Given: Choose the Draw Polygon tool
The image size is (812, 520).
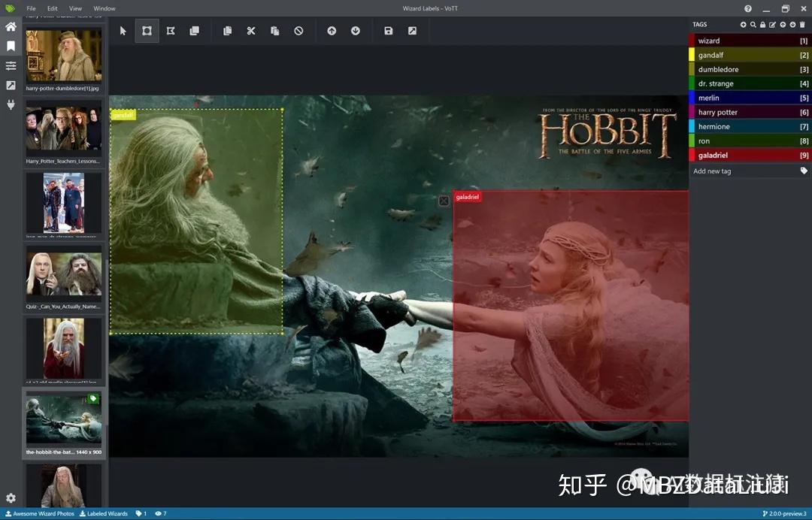Looking at the screenshot, I should coord(171,31).
